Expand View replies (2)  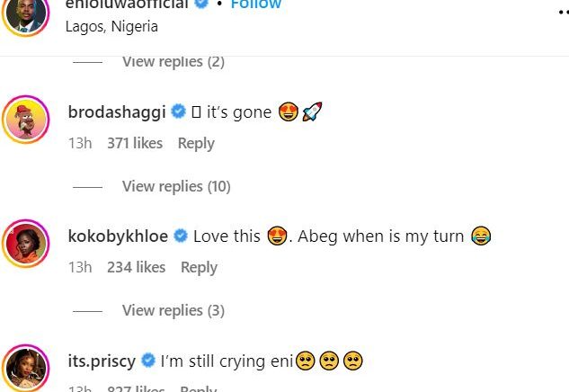[x=173, y=62]
